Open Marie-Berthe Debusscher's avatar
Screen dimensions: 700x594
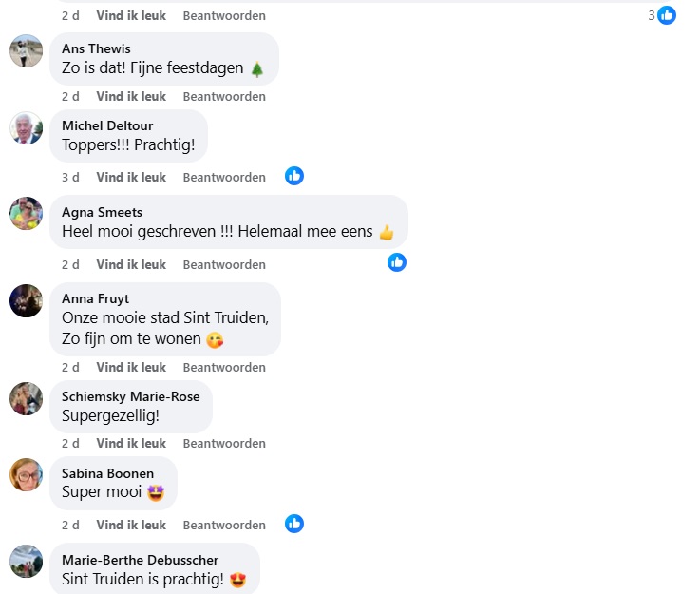point(27,561)
